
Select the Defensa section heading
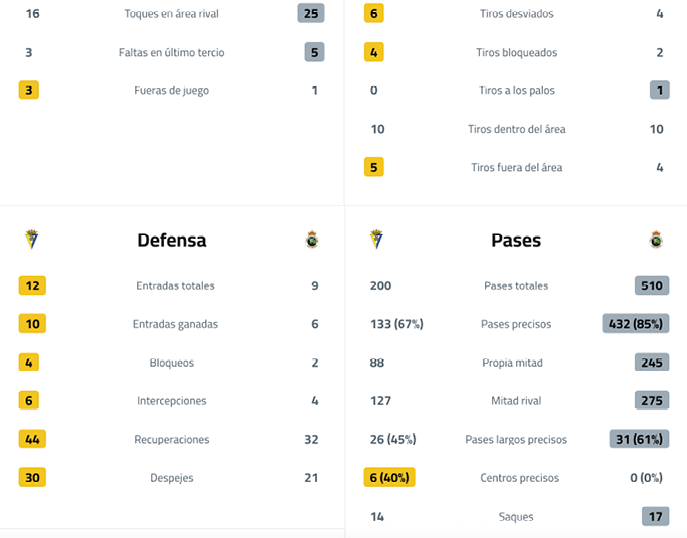172,240
